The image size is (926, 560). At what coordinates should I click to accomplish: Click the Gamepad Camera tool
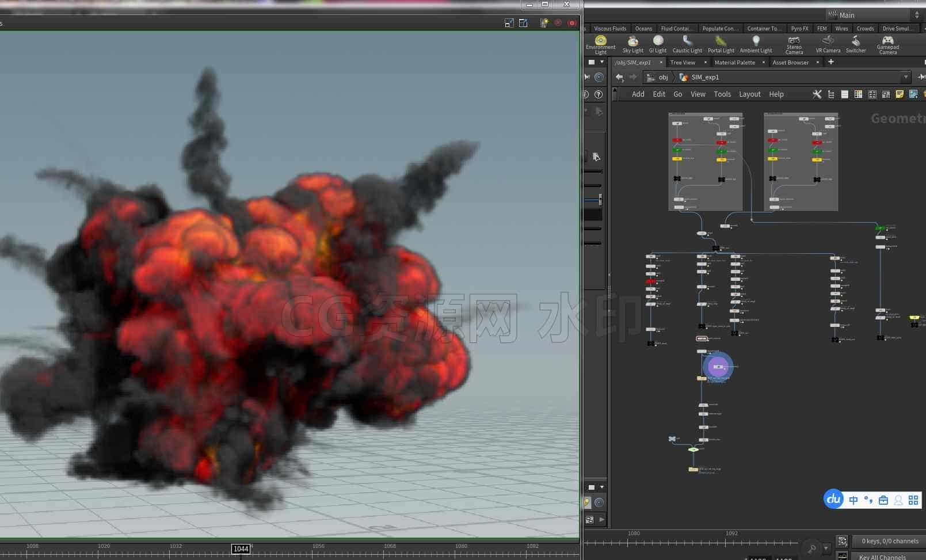(887, 44)
